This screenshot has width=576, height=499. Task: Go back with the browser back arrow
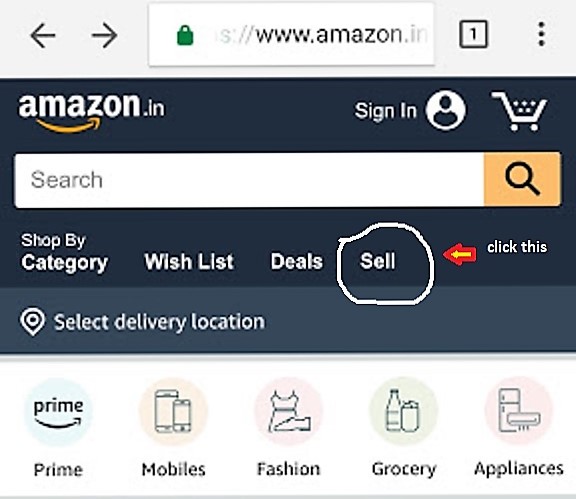pos(43,35)
